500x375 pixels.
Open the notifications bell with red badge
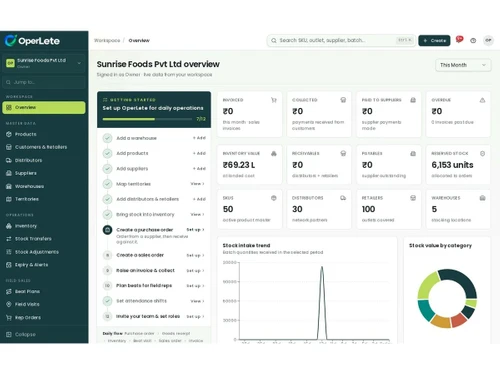[459, 40]
